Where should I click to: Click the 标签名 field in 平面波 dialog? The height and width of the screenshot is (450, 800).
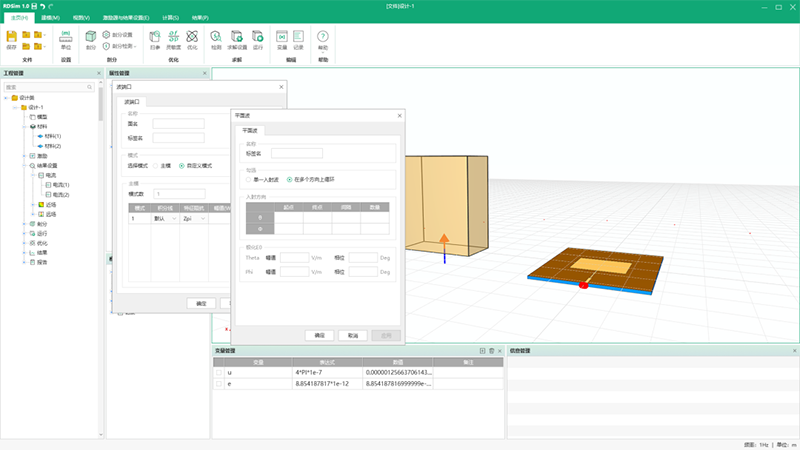289,153
